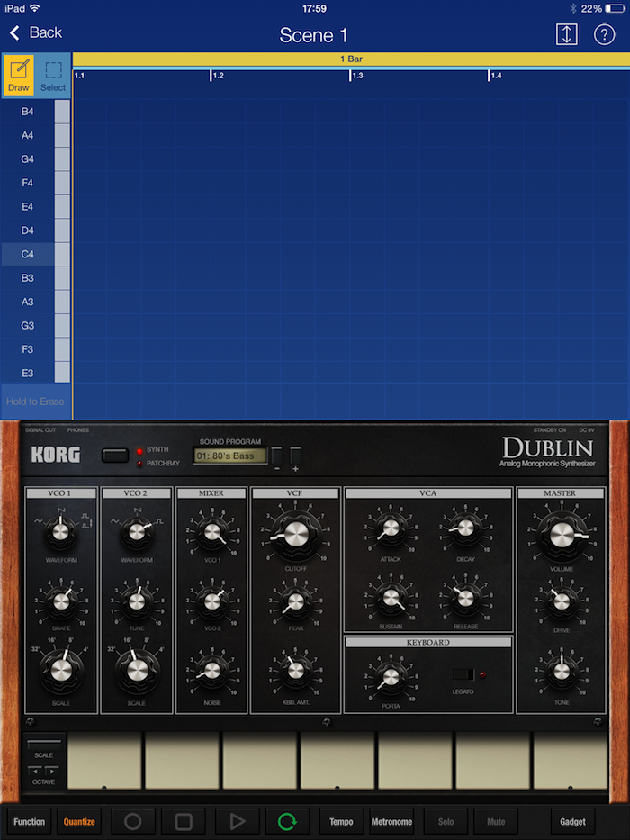The width and height of the screenshot is (630, 840).
Task: Switch to the Select marquee tool
Action: pos(53,75)
